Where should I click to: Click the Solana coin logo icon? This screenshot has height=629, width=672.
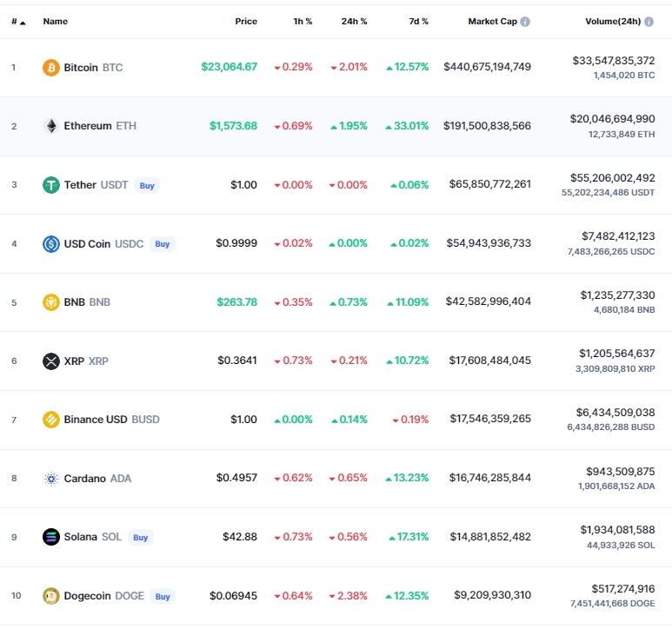[51, 537]
